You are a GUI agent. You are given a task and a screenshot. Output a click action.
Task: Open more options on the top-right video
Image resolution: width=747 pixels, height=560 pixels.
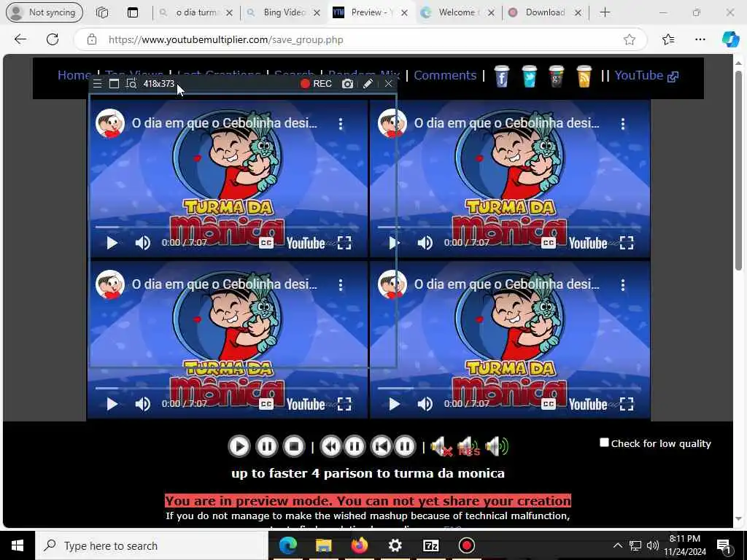pos(623,124)
